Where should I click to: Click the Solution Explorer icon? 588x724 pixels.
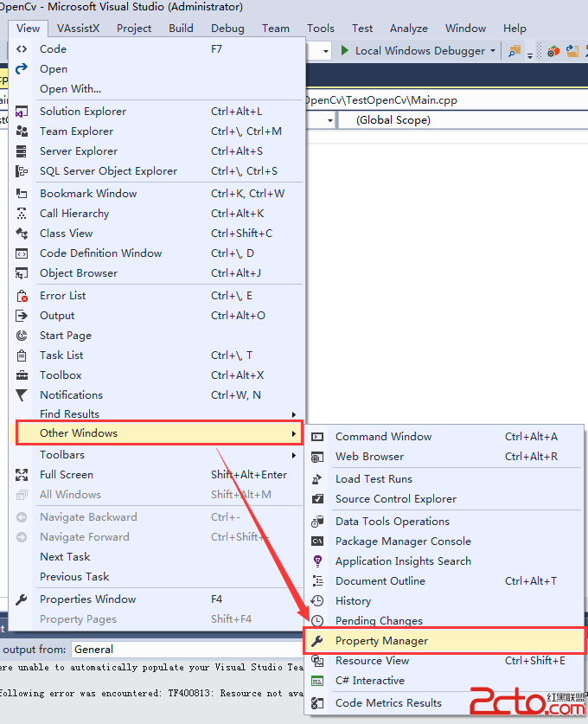click(x=22, y=112)
